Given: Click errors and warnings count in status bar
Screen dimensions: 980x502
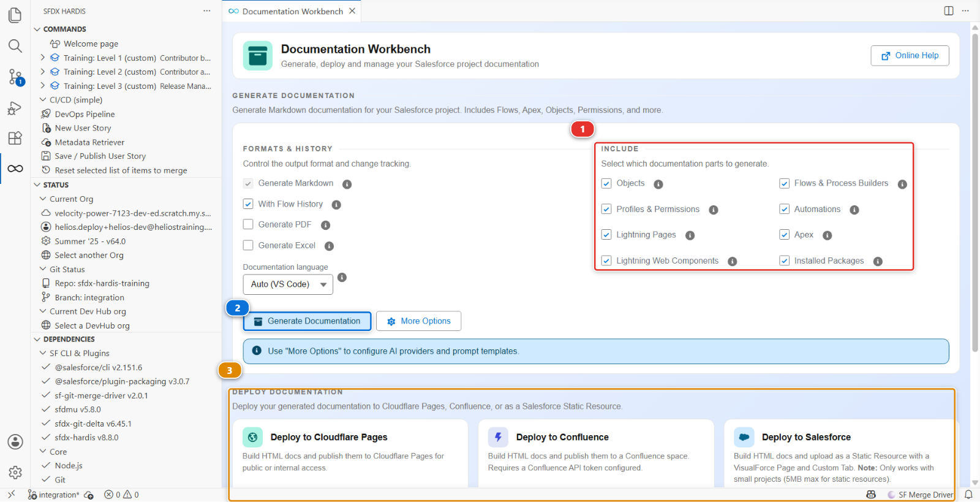Looking at the screenshot, I should (x=121, y=495).
